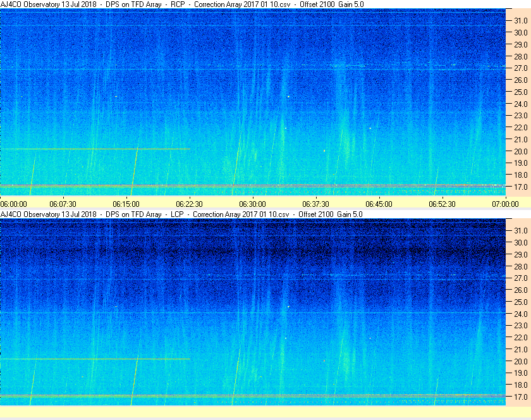Click the 24.0 frequency label on LCP panel
This screenshot has height=420, width=531.
point(521,314)
